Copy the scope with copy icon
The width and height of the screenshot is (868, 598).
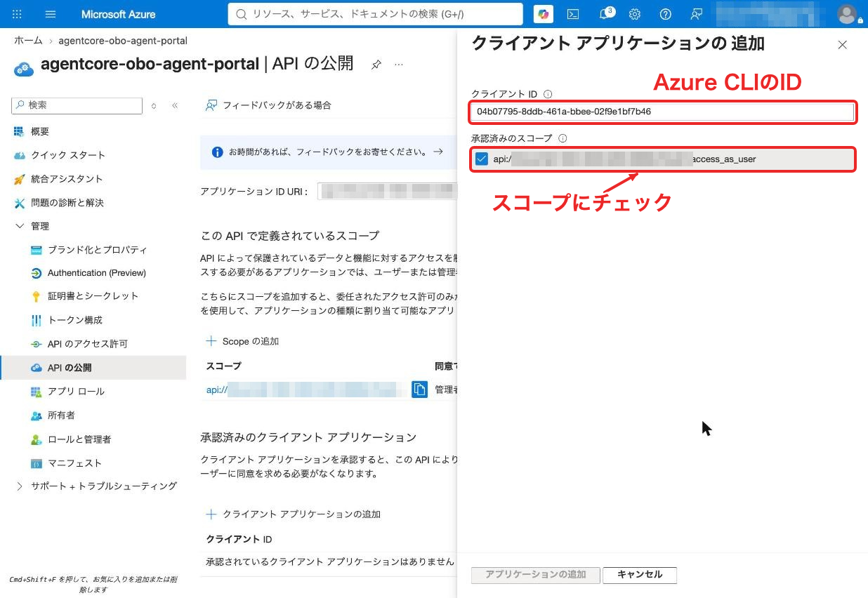pyautogui.click(x=419, y=389)
